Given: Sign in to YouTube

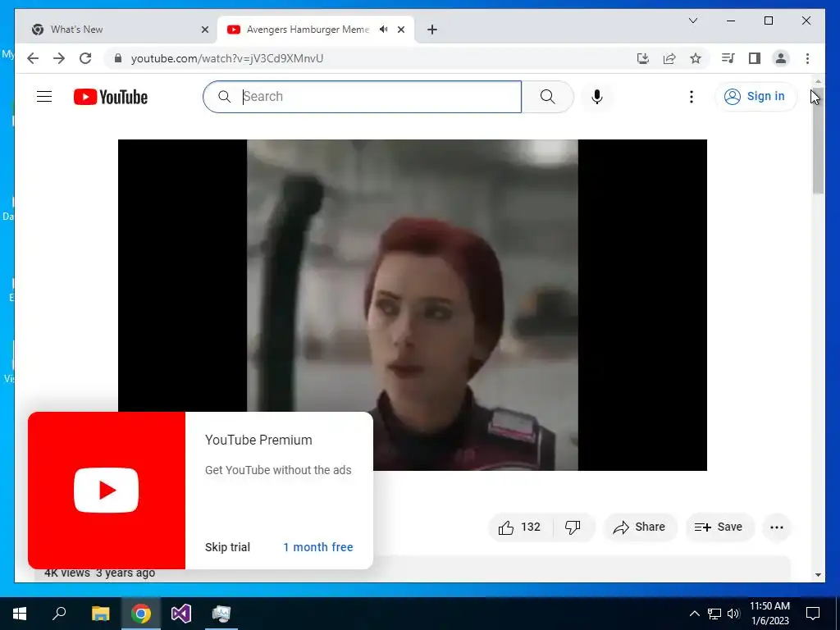Looking at the screenshot, I should point(755,97).
